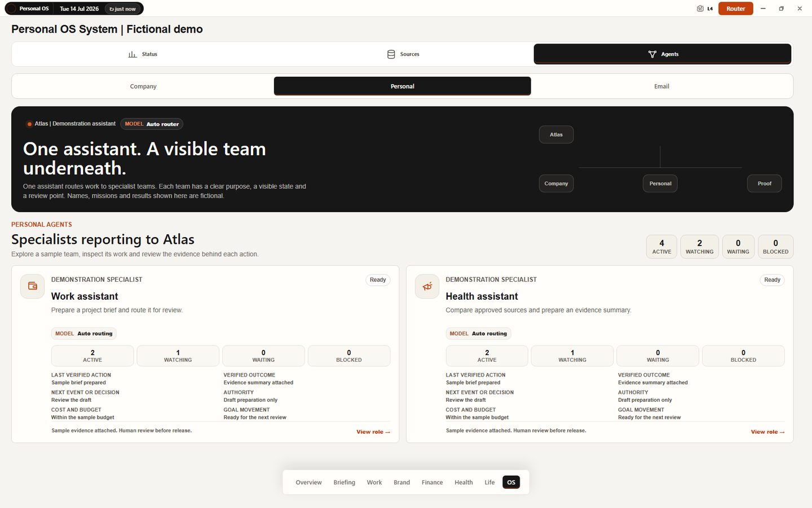Switch to the Sources tab
The height and width of the screenshot is (508, 812).
click(x=403, y=54)
